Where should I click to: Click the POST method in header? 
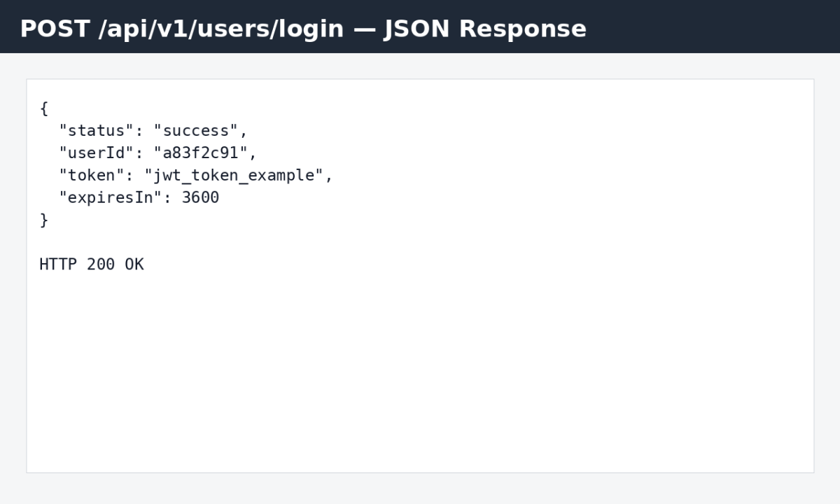pyautogui.click(x=55, y=29)
